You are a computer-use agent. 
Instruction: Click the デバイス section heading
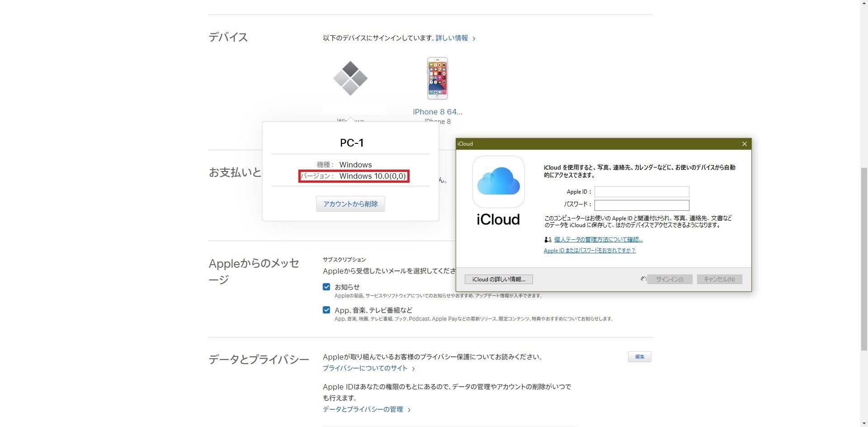(x=228, y=37)
